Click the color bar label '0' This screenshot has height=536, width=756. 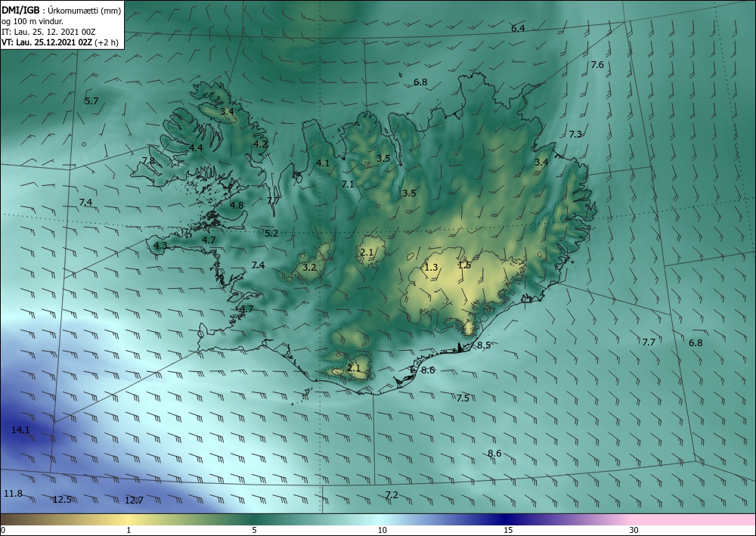tap(3, 531)
